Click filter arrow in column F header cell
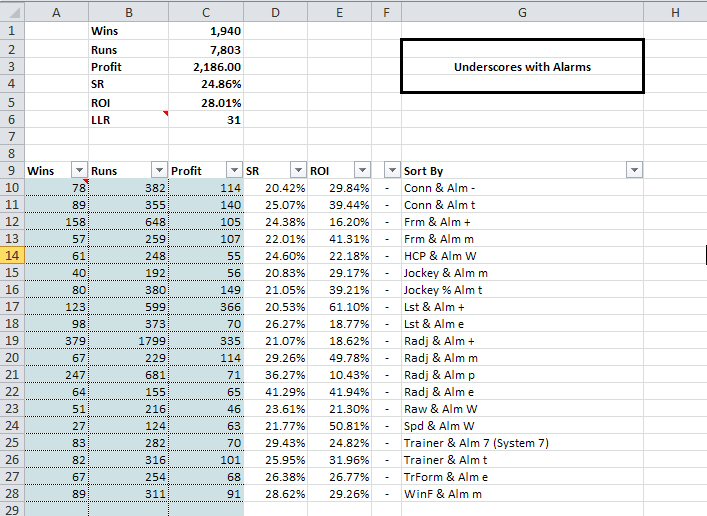The width and height of the screenshot is (707, 516). tap(390, 171)
